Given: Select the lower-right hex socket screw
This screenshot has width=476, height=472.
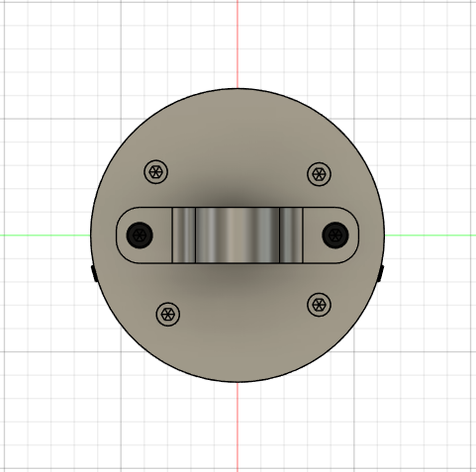Looking at the screenshot, I should point(319,305).
